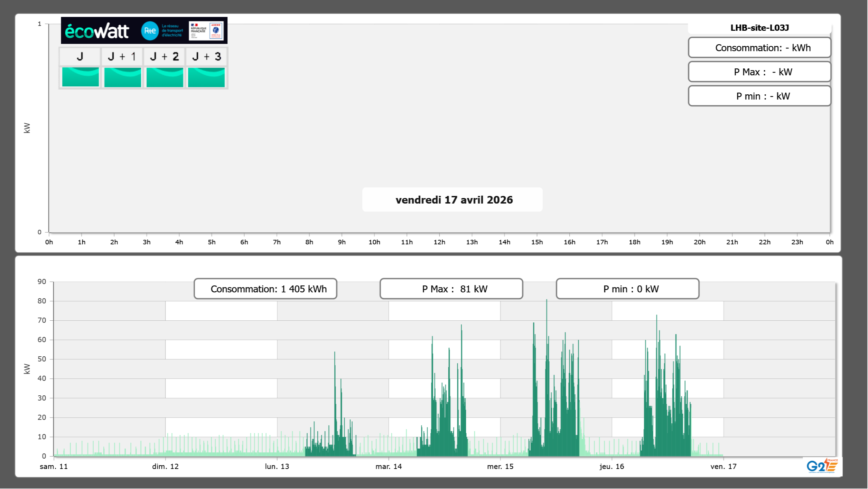This screenshot has height=489, width=868.
Task: Click the green J + 2 signal icon
Action: click(x=165, y=77)
